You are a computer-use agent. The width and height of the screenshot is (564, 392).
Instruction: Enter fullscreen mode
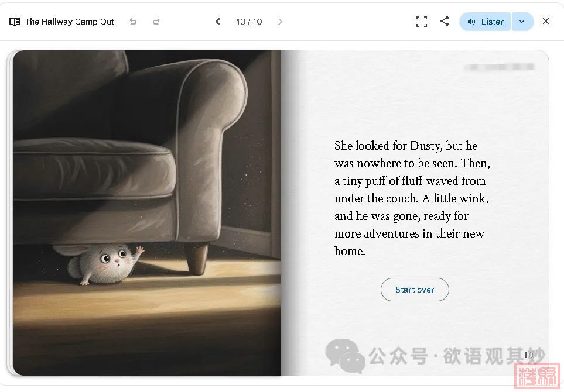(x=421, y=22)
